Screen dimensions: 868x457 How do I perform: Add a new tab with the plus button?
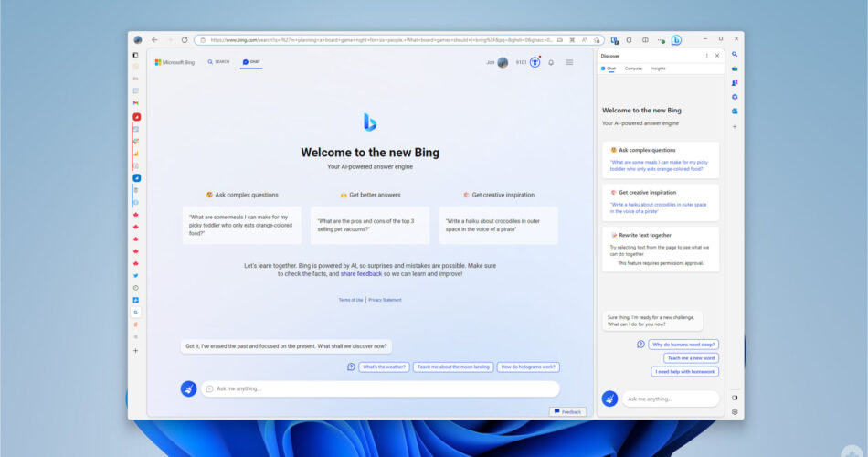tap(136, 350)
